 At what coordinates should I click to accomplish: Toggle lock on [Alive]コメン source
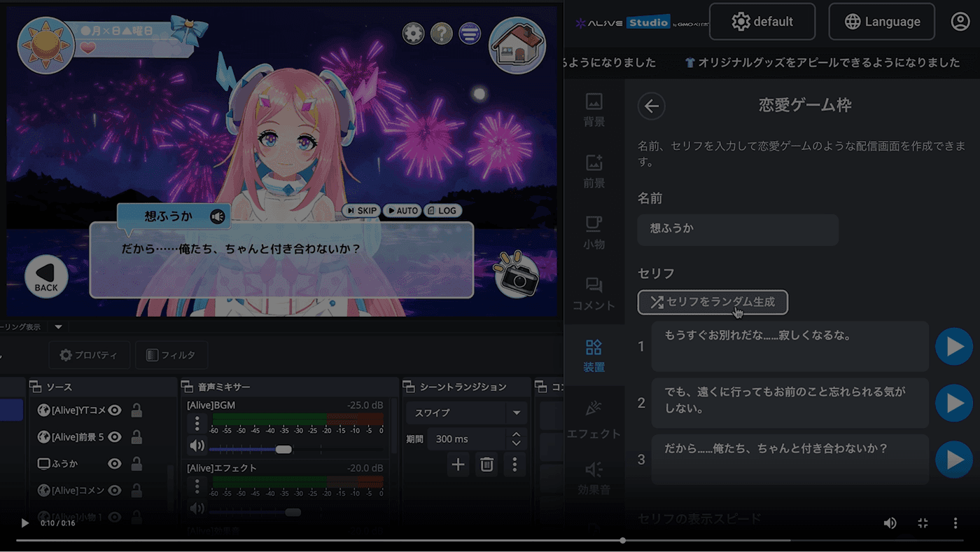tap(136, 490)
